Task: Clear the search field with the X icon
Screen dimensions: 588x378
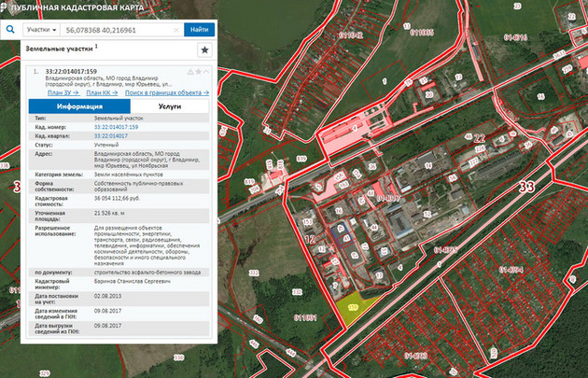Action: tap(178, 30)
